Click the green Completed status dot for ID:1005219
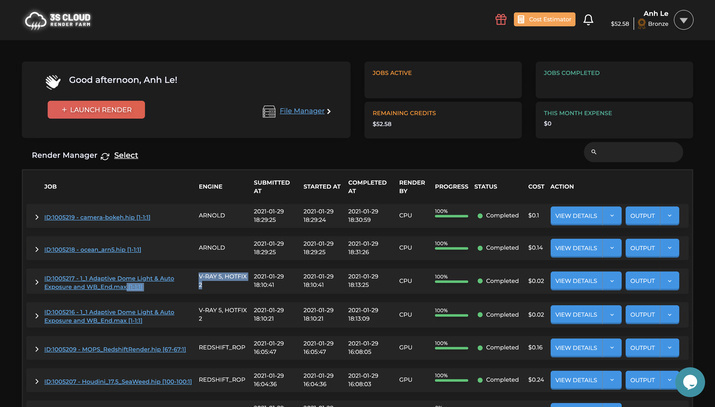The image size is (715, 407). click(480, 216)
